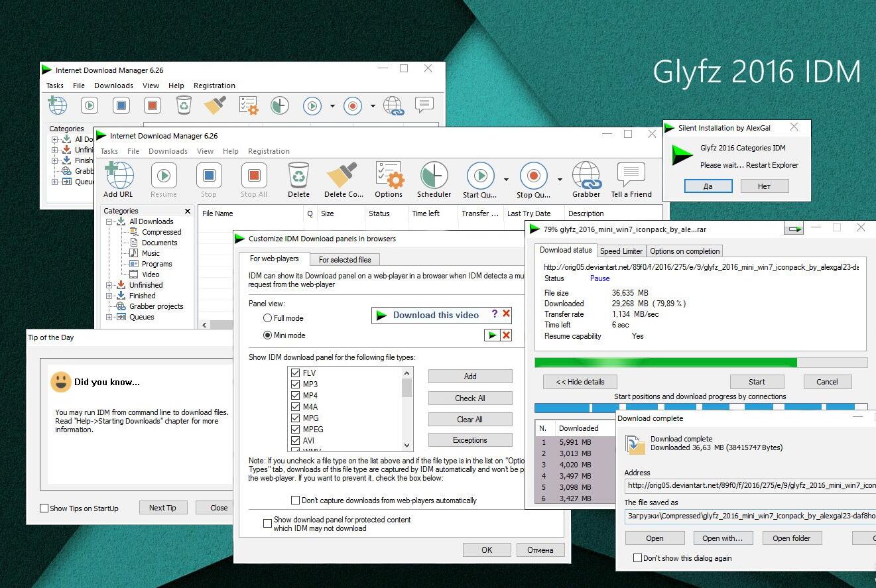Screen dimensions: 876x588
Task: Click down arrow of file types list scrollbar
Action: pyautogui.click(x=407, y=445)
